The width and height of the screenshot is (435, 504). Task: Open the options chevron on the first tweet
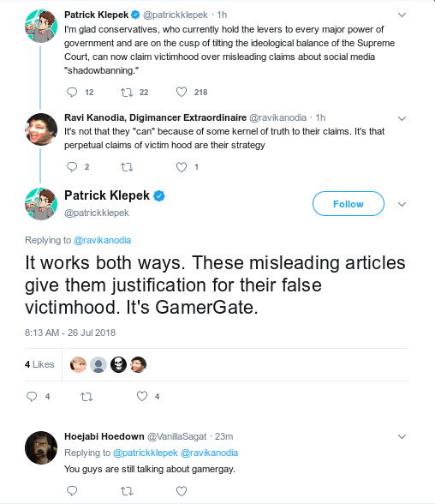coord(402,15)
